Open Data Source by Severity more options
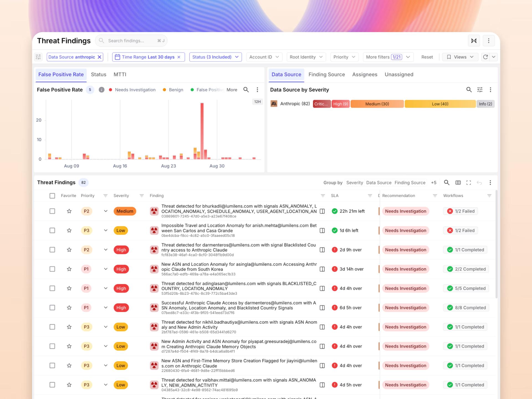Screen dimensions: 532x399 (490, 90)
